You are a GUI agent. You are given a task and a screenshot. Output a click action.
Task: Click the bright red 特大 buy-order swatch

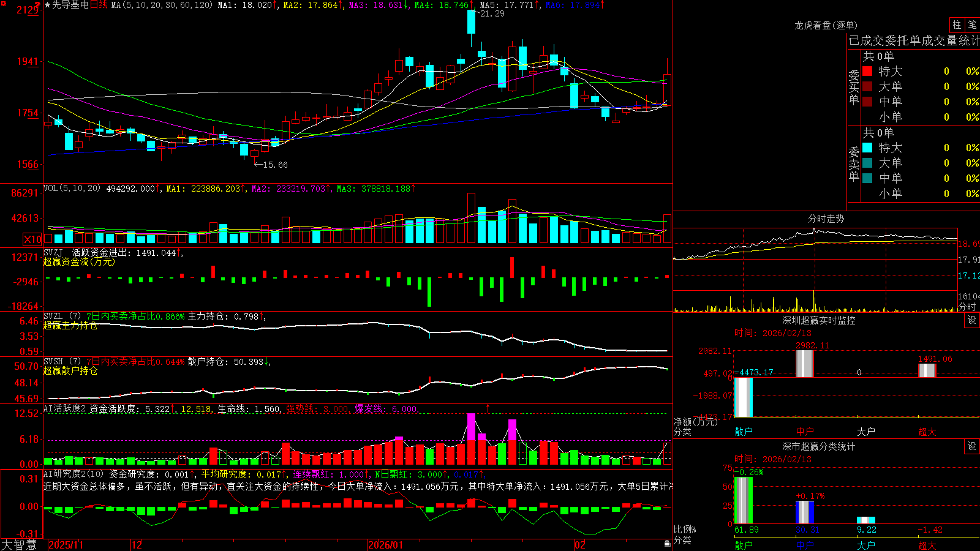click(867, 71)
